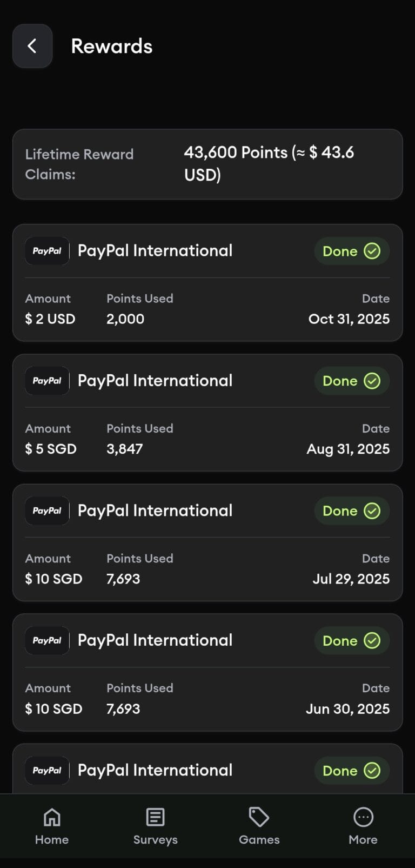The image size is (415, 868).
Task: Tap the back arrow button
Action: [x=32, y=46]
